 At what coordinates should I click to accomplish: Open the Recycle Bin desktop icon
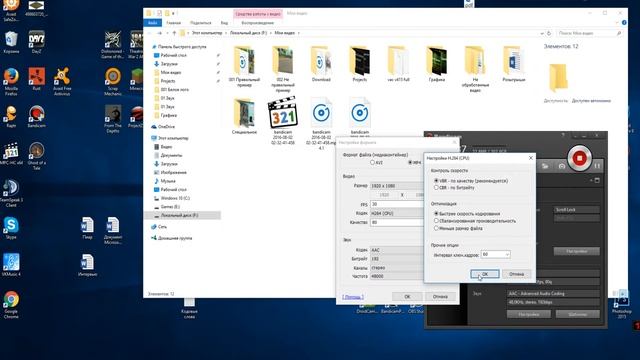pyautogui.click(x=11, y=42)
